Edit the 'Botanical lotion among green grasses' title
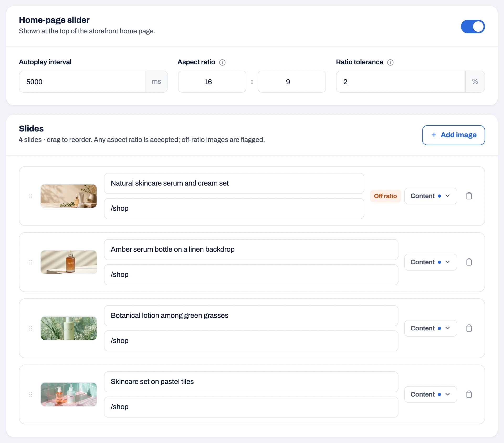Image resolution: width=504 pixels, height=443 pixels. 251,316
